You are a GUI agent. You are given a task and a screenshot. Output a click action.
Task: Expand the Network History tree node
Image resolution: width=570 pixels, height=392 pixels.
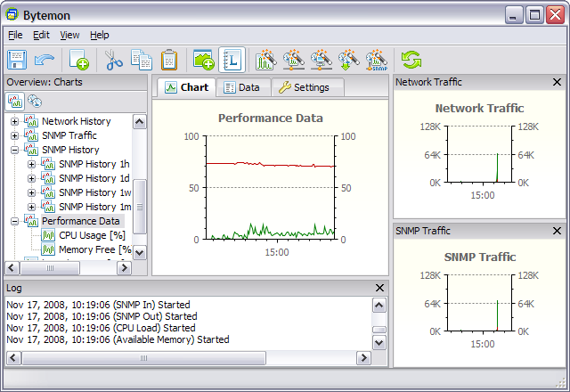click(x=14, y=121)
